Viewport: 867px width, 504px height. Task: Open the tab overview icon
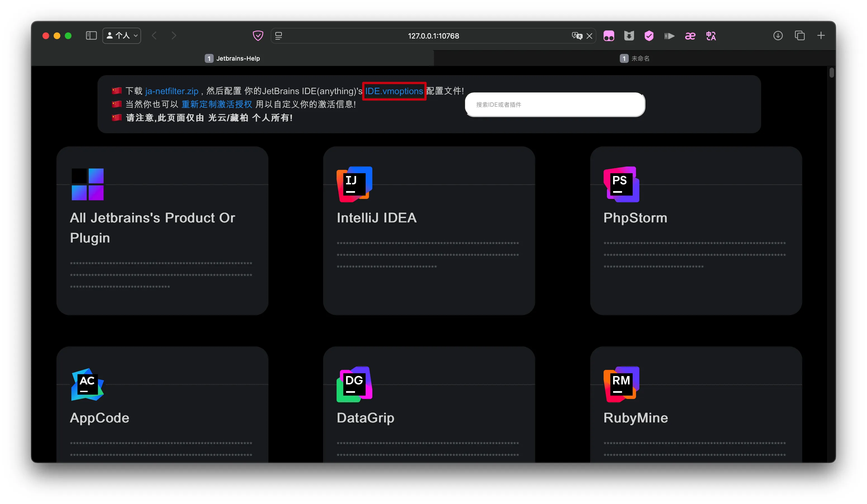point(799,36)
